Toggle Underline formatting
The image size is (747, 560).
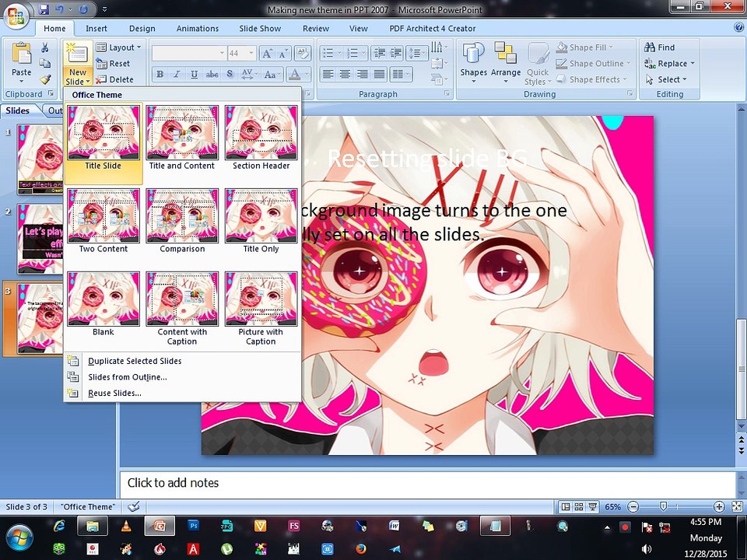[x=194, y=75]
